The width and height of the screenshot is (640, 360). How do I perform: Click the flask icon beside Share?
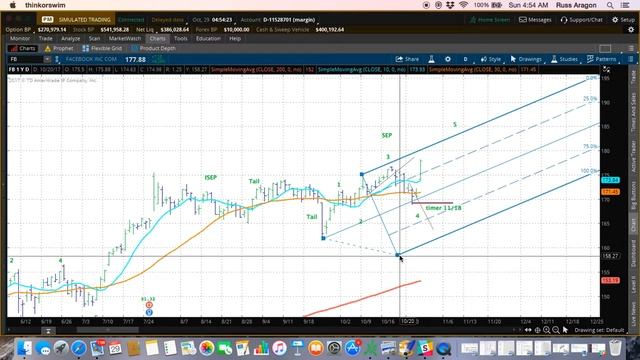431,59
